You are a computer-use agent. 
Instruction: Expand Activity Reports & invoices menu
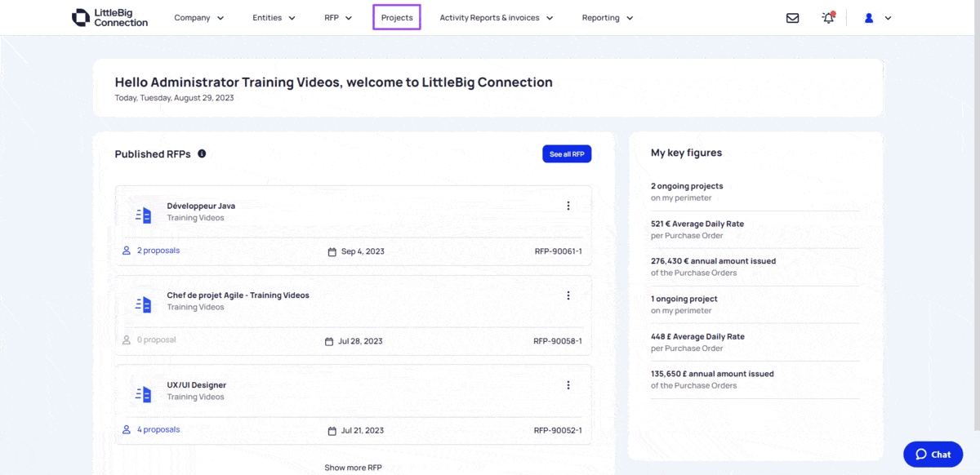coord(497,18)
